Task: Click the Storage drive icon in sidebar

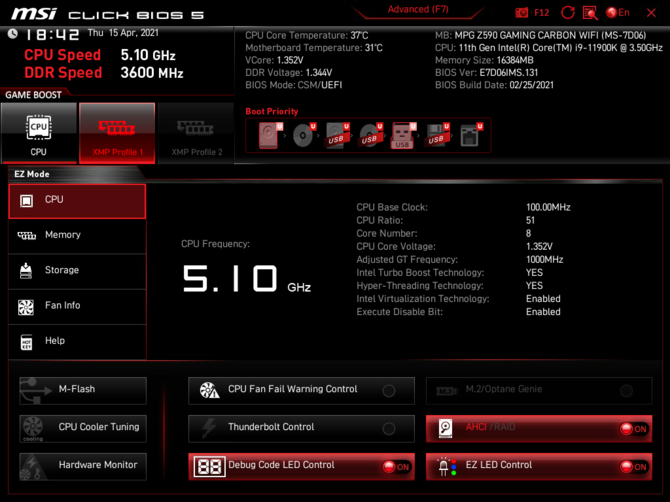Action: pyautogui.click(x=26, y=270)
